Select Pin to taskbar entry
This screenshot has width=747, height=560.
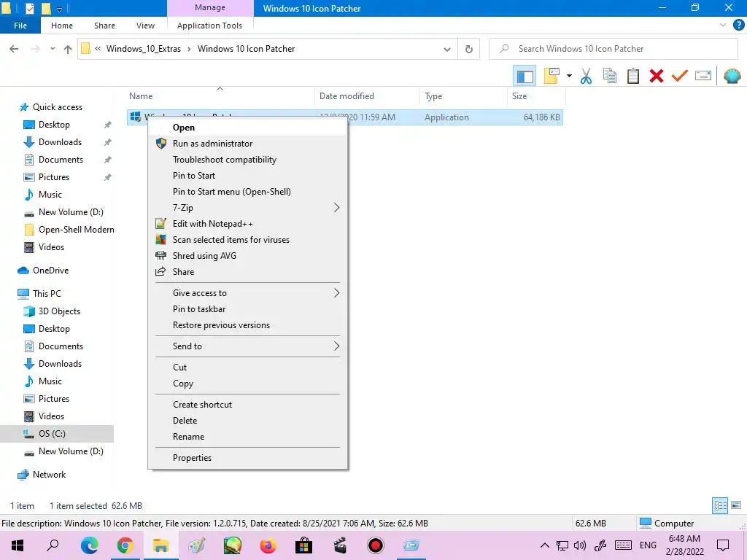coord(247,309)
